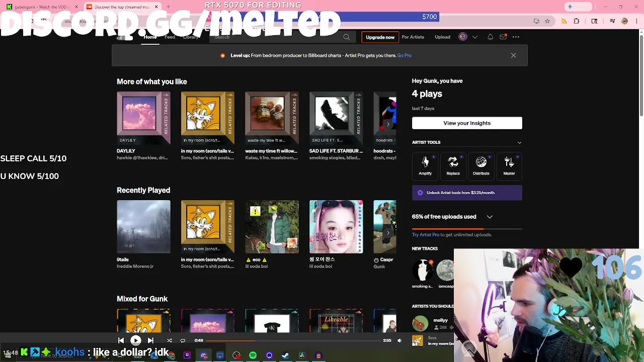The height and width of the screenshot is (362, 644).
Task: Toggle shuffle in the player bar
Action: pyautogui.click(x=170, y=340)
